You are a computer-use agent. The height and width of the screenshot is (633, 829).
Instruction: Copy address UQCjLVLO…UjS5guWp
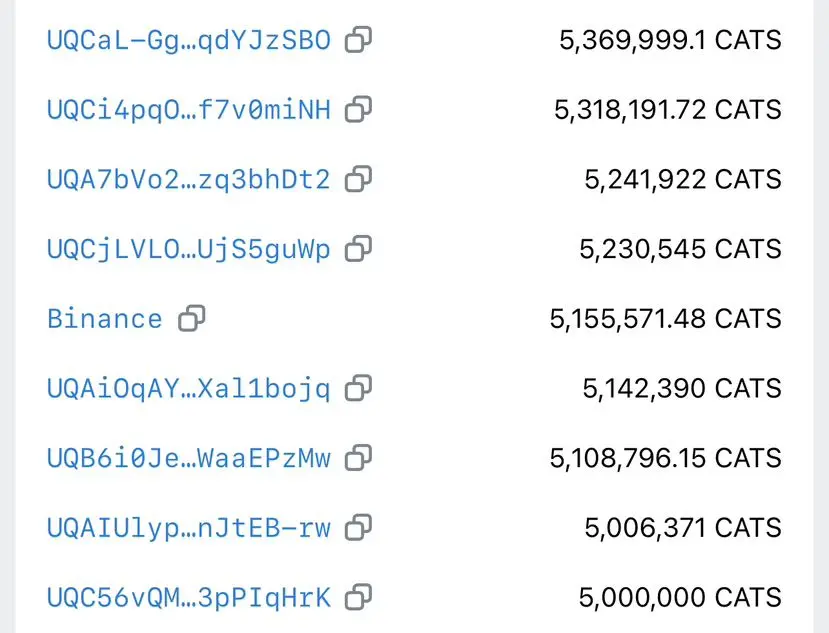pos(358,249)
